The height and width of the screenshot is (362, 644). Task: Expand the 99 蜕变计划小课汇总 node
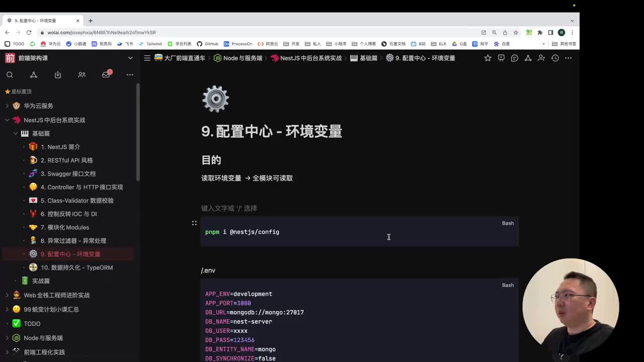[x=7, y=309]
